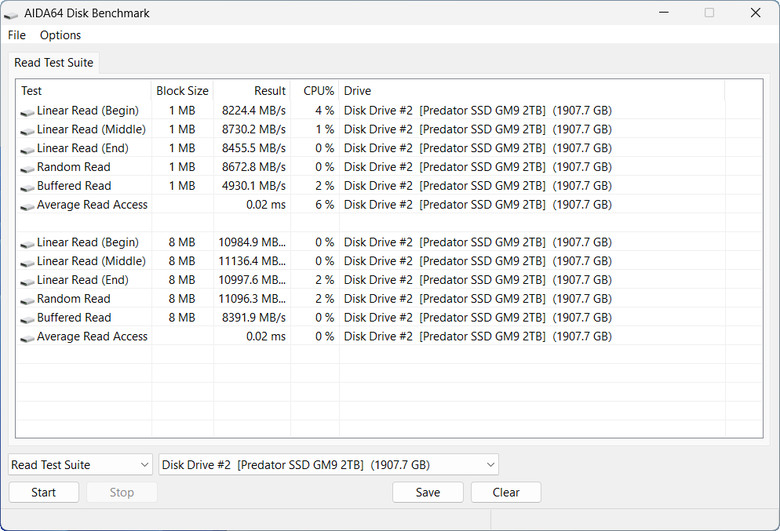Screen dimensions: 780x531
Task: Click the disabled Stop button
Action: [x=122, y=492]
